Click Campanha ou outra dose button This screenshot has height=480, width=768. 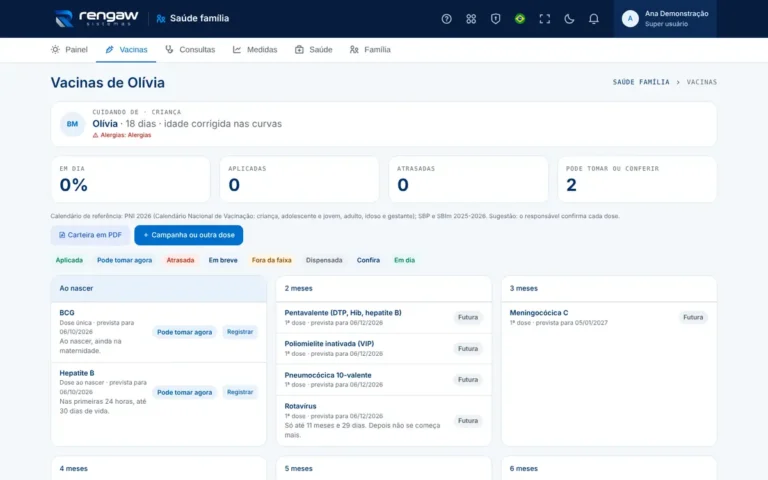coord(189,235)
